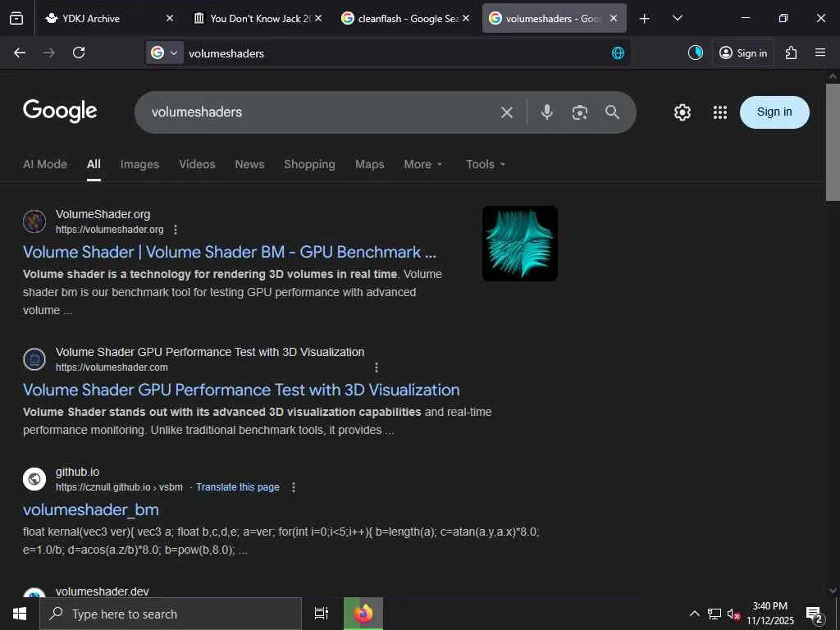Click the Translate this page link
The image size is (840, 630).
tap(237, 487)
